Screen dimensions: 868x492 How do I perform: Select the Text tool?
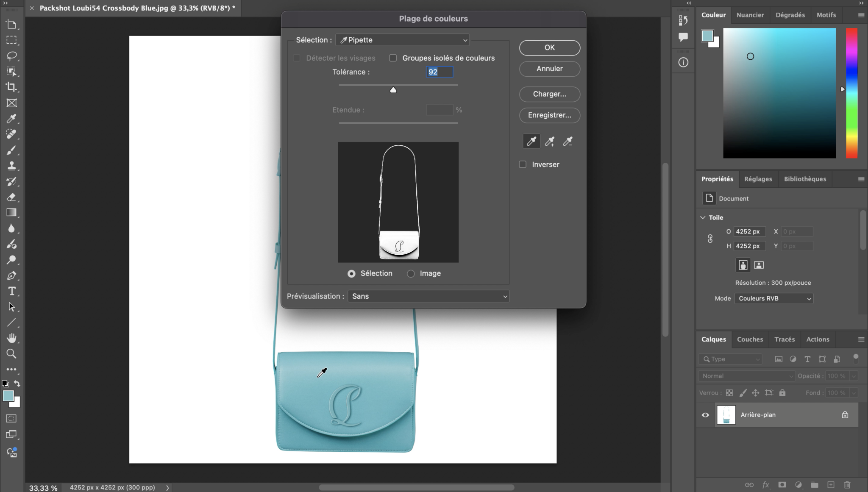pyautogui.click(x=11, y=291)
